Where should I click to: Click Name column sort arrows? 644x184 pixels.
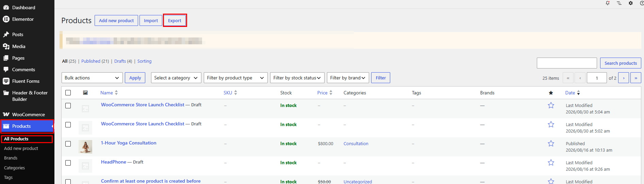click(x=116, y=93)
